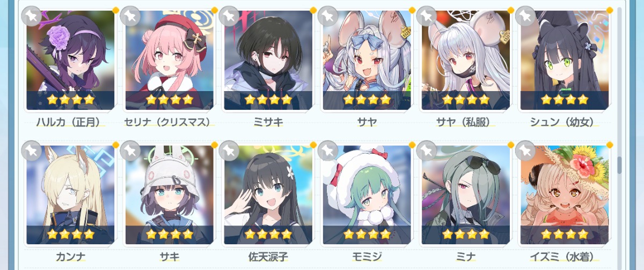Toggle pin on シュン（幼女） card

525,17
